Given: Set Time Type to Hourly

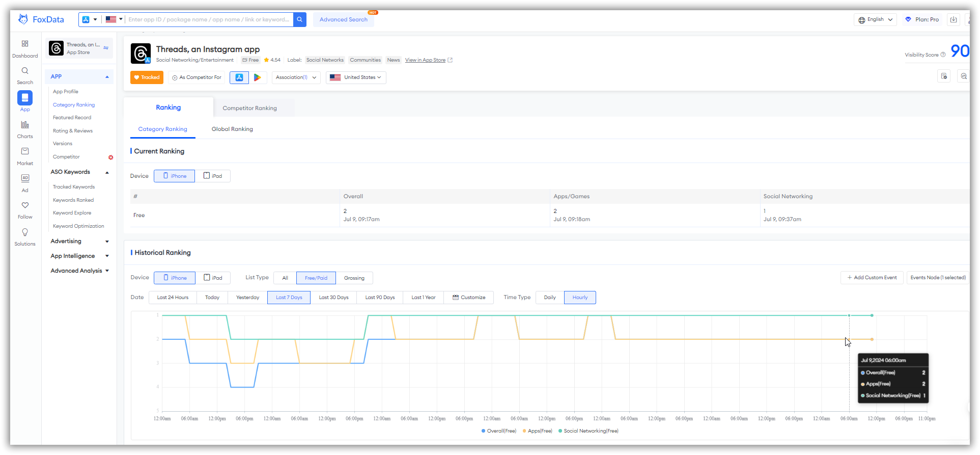Looking at the screenshot, I should click(x=580, y=298).
